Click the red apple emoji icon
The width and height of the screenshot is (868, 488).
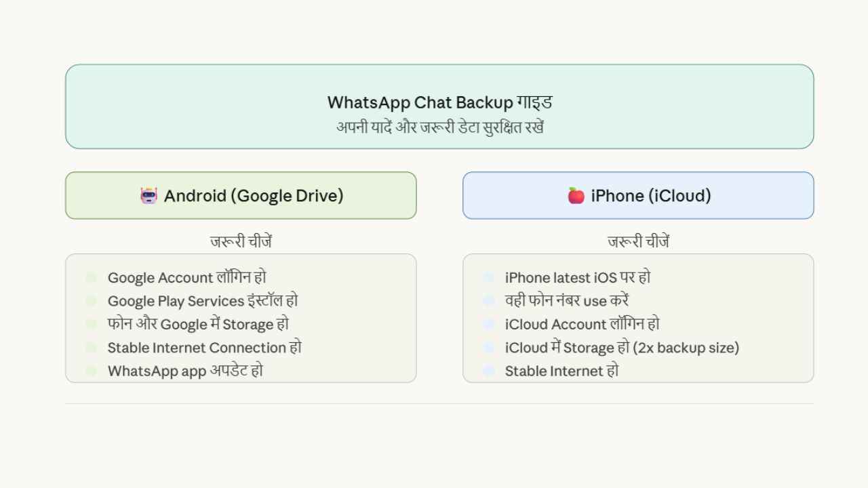pos(576,196)
